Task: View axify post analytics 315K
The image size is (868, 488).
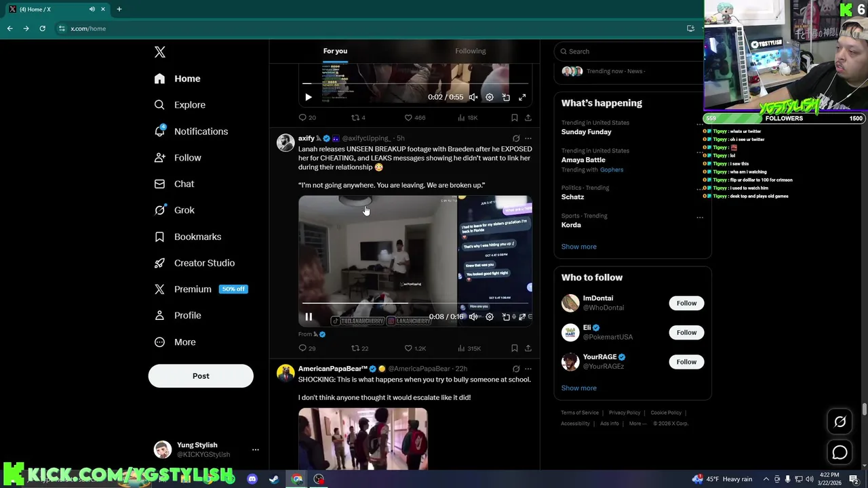Action: point(469,348)
